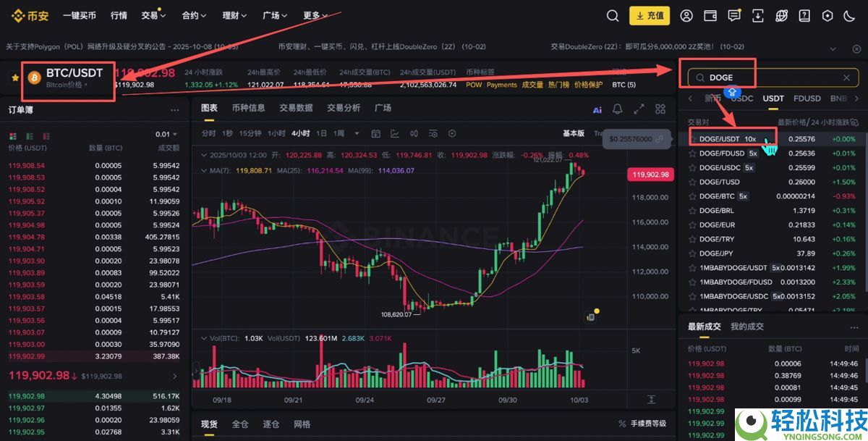Open the user profile icon

[x=686, y=14]
